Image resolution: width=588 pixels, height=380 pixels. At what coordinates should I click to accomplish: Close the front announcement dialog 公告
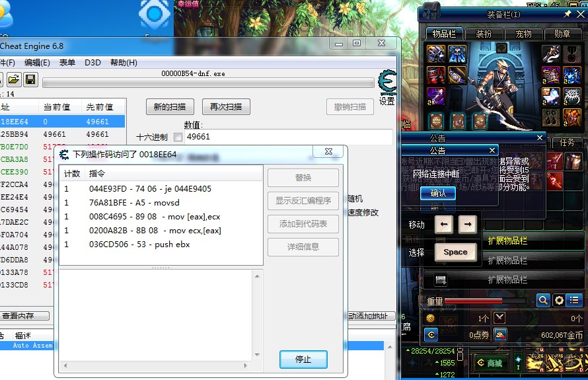coord(492,151)
